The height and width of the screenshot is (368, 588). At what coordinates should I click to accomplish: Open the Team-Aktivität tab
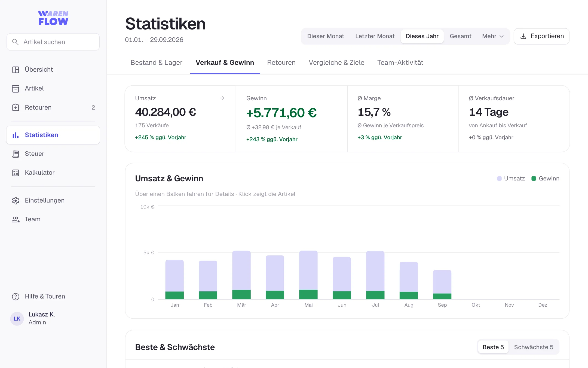(x=400, y=63)
